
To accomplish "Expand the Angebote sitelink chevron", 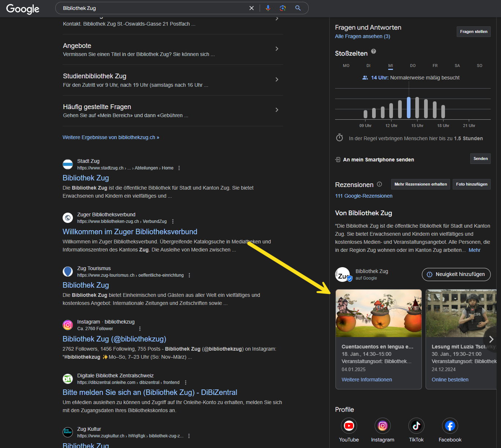I will pos(277,49).
